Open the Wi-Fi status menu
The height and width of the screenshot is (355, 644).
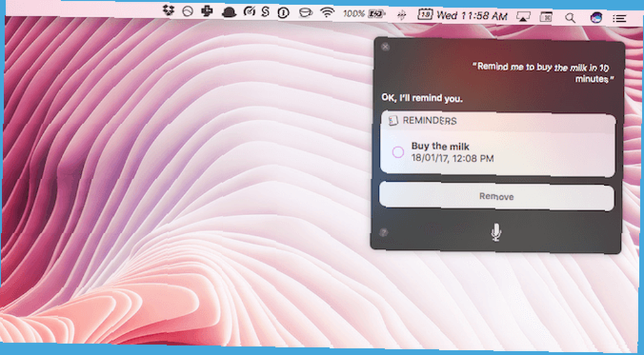point(327,13)
